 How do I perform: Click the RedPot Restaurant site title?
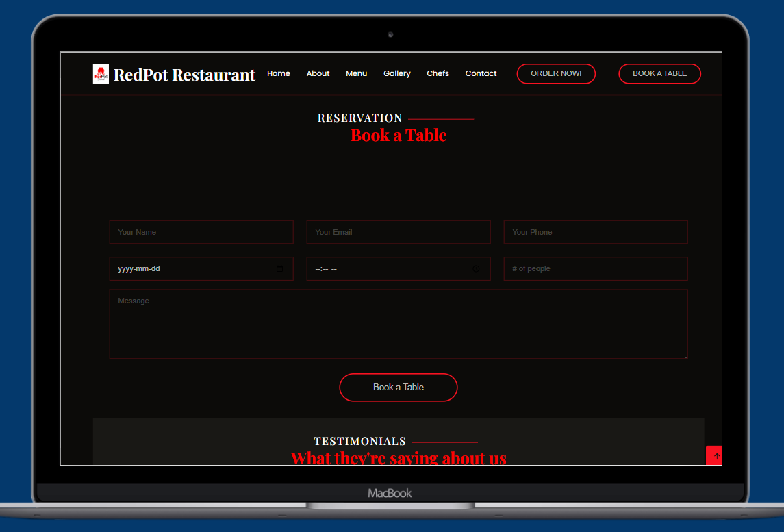click(184, 75)
